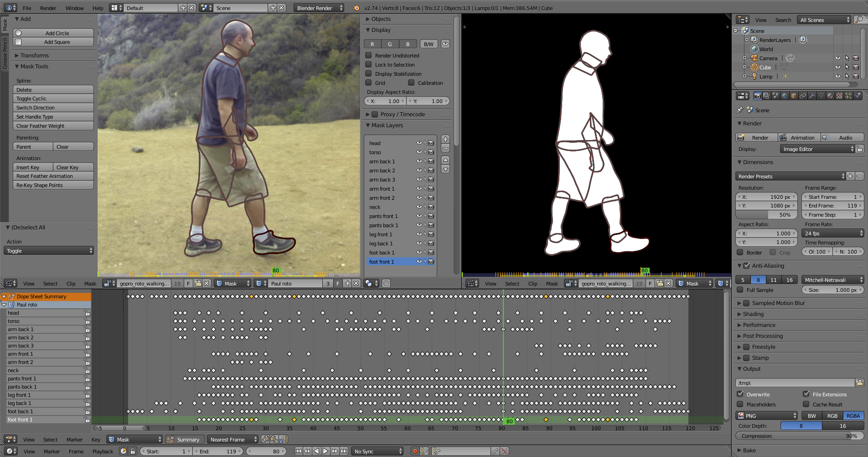Open the PNG file format dropdown
Screen dimensions: 868x457
pos(767,415)
